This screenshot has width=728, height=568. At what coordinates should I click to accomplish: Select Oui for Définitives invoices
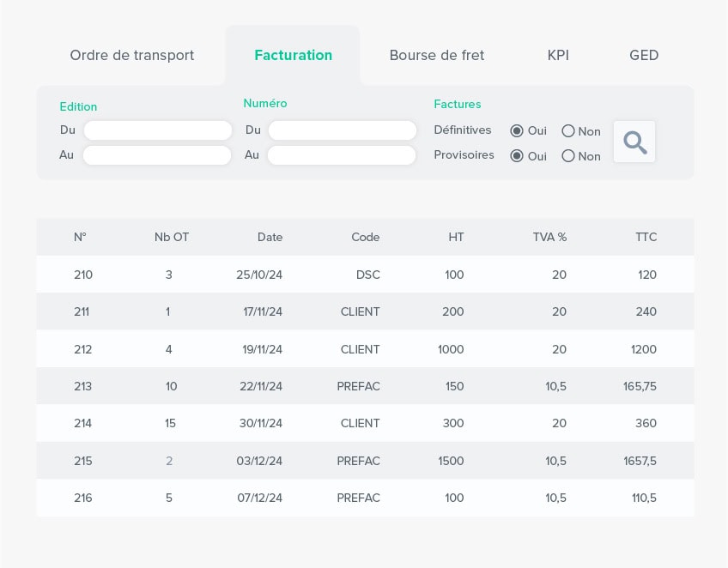click(x=517, y=130)
